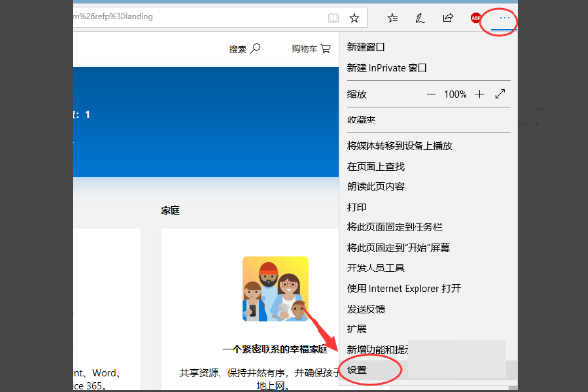The width and height of the screenshot is (588, 392).
Task: Open the favorites hub icon
Action: (393, 18)
